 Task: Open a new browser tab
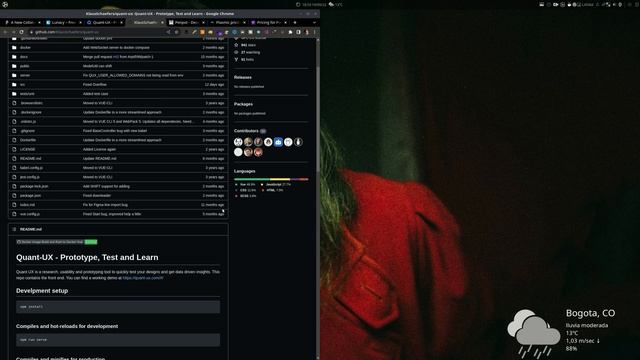tap(295, 22)
